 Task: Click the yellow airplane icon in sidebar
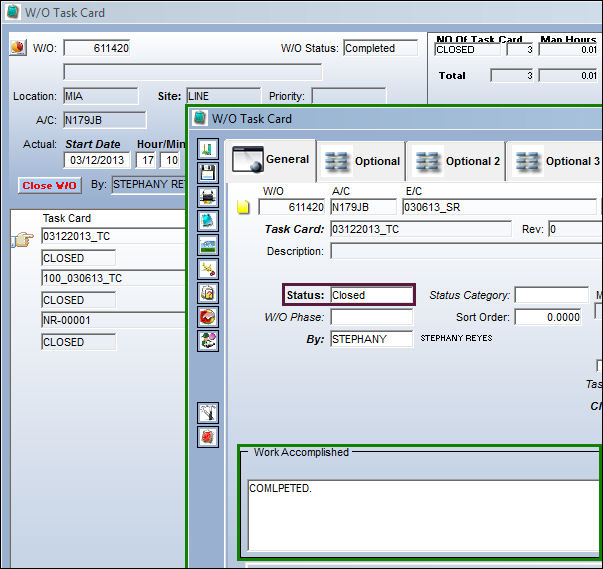pos(208,269)
